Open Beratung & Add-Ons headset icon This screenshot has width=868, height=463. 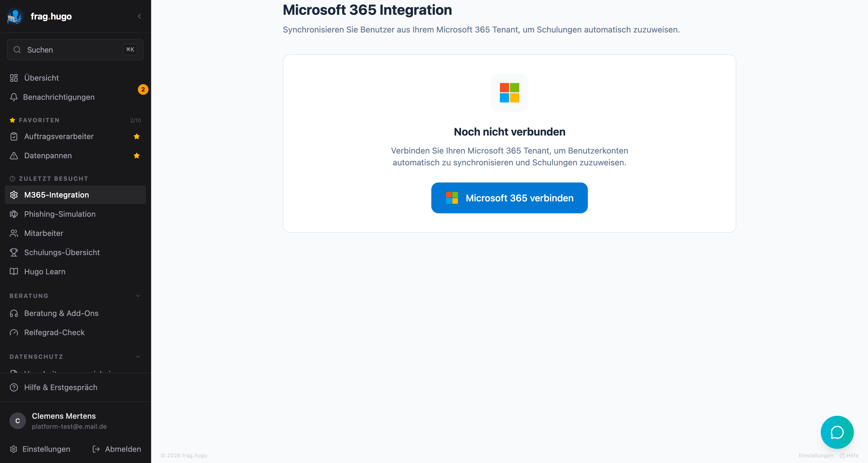[14, 313]
